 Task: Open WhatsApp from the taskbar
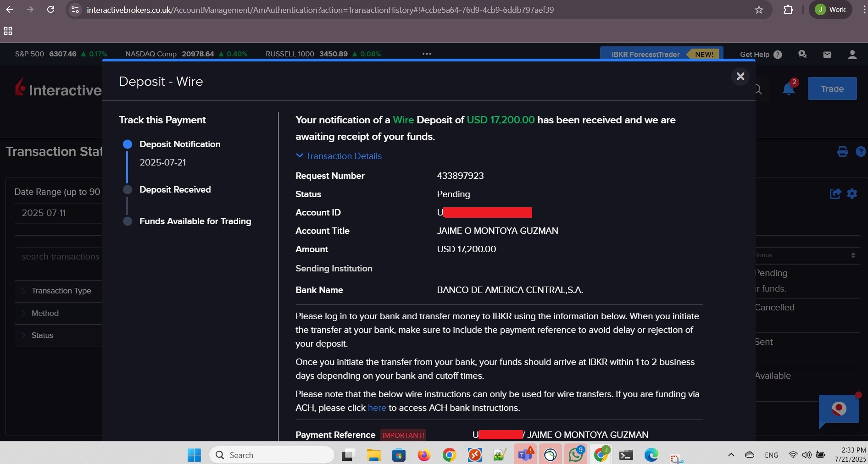(575, 455)
